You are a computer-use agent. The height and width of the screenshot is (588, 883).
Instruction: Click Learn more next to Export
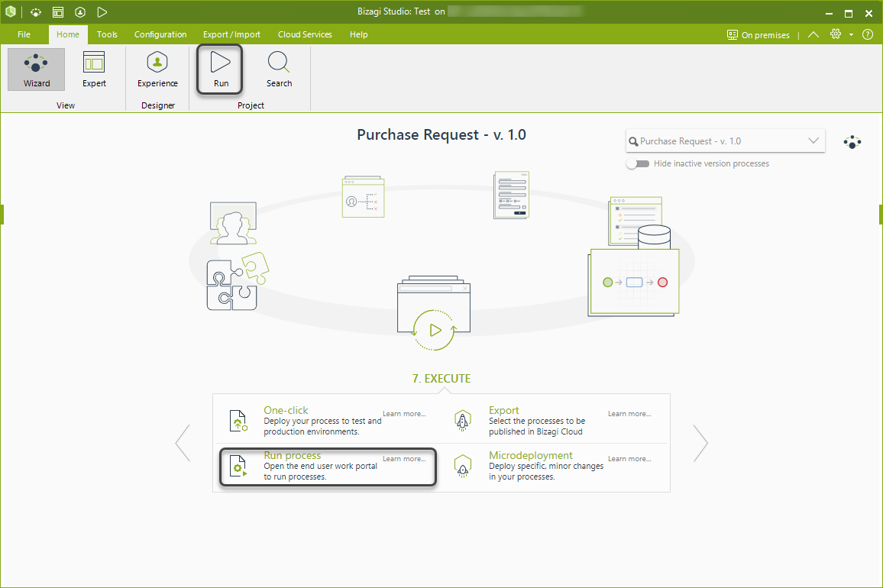(629, 413)
